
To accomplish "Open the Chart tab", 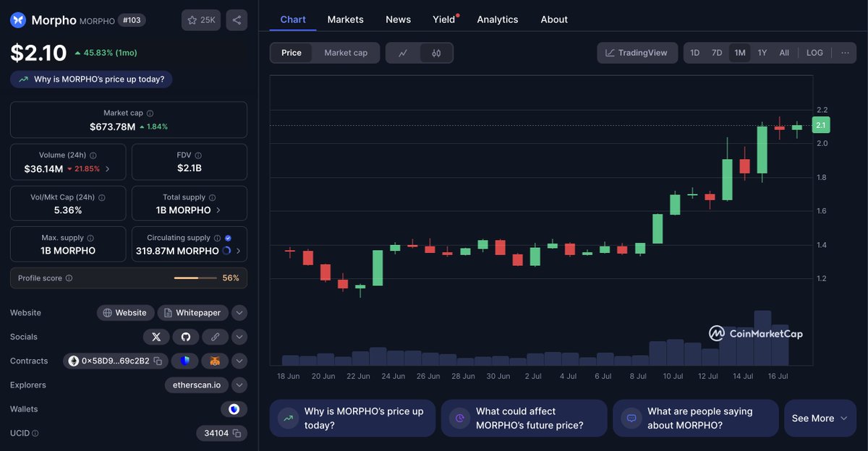I will coord(293,20).
